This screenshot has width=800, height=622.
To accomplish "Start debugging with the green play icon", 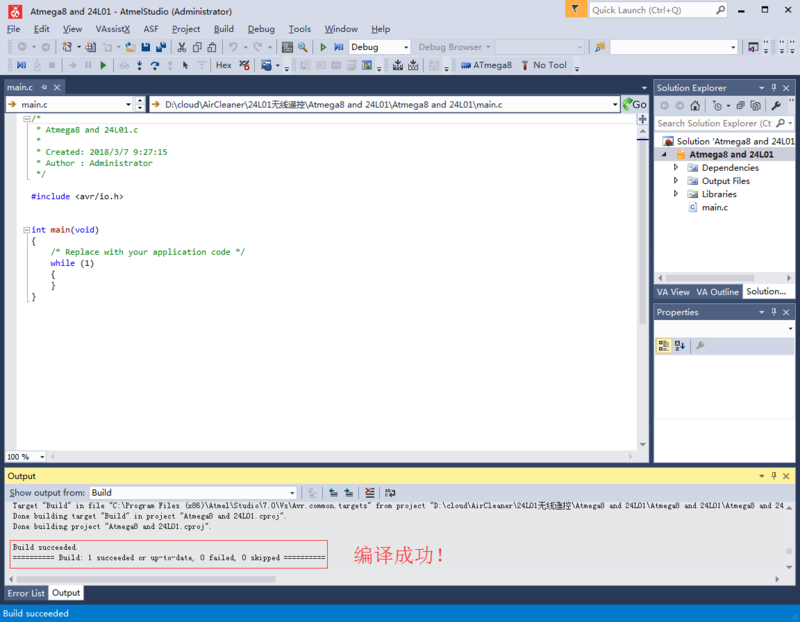I will [x=323, y=47].
